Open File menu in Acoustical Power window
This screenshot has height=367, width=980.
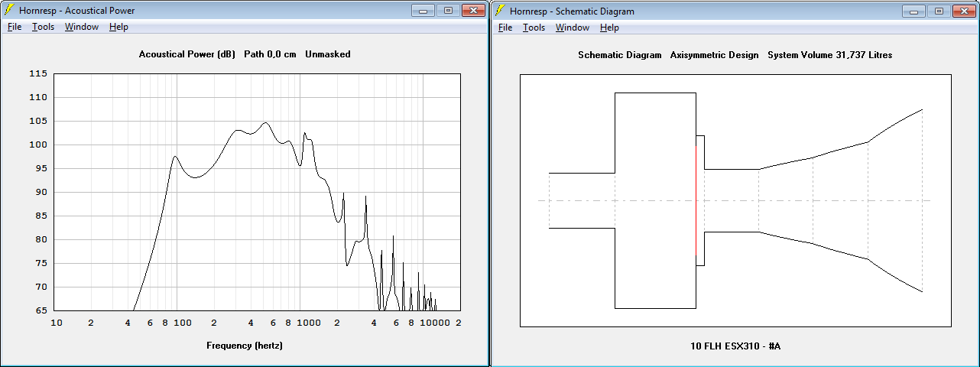[15, 27]
